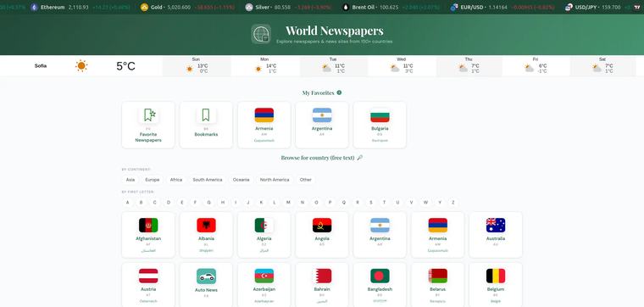Open the Afghanistan flag card
The width and height of the screenshot is (644, 307).
[148, 235]
